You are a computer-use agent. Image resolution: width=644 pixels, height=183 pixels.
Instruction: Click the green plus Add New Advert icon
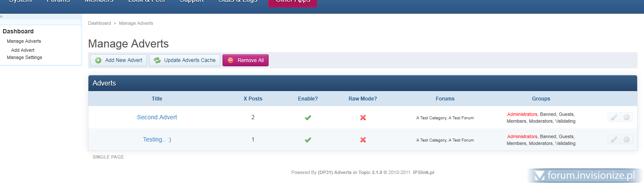pos(98,60)
